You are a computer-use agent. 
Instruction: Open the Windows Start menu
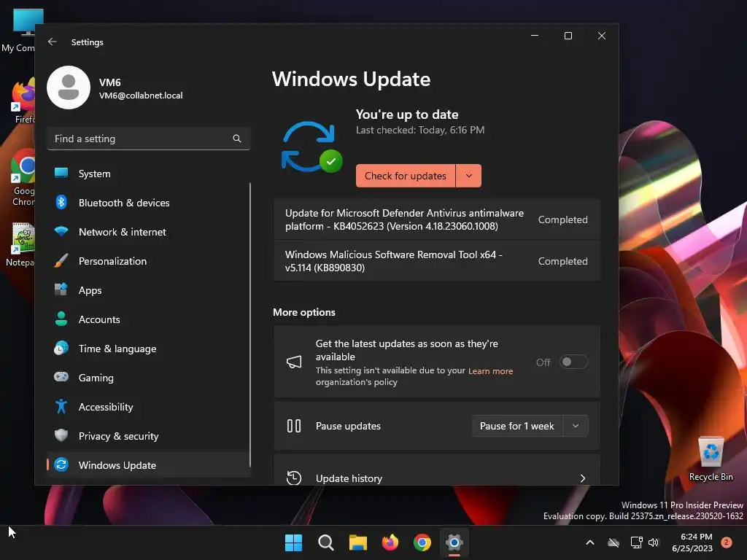[293, 542]
